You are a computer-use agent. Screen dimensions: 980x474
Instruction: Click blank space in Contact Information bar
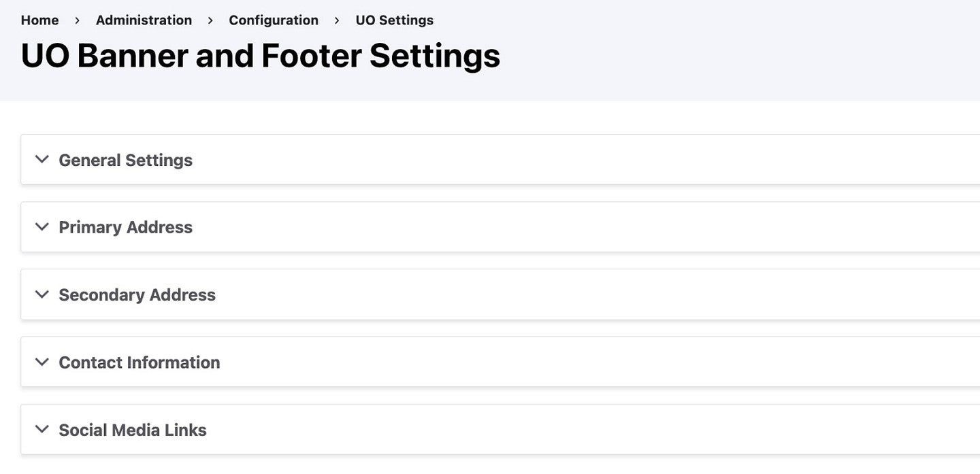click(x=578, y=362)
